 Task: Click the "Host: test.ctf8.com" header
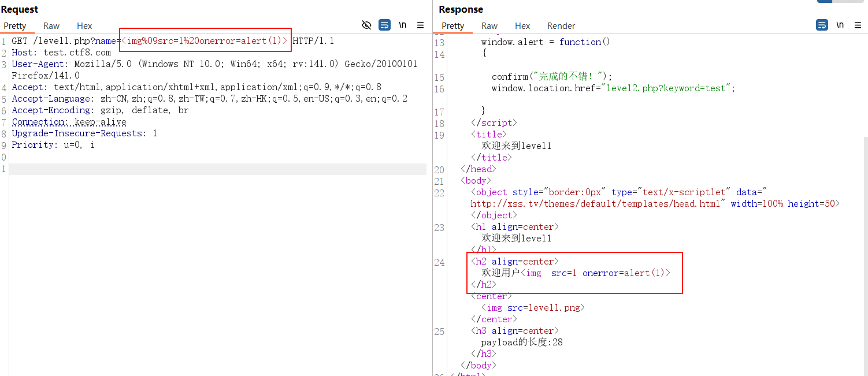(x=61, y=53)
